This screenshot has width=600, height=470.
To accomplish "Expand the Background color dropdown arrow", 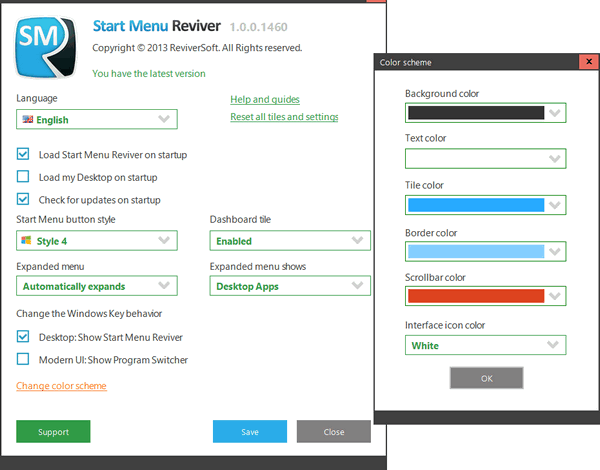I will point(555,113).
